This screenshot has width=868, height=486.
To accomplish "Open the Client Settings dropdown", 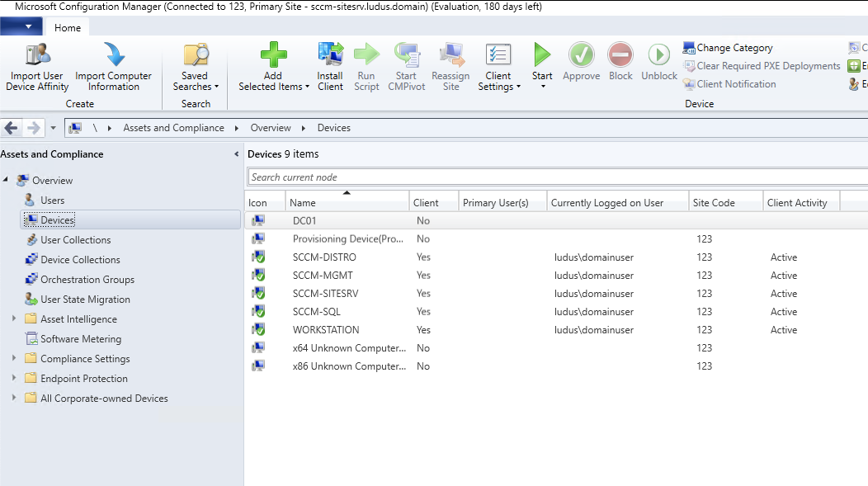I will [x=499, y=87].
